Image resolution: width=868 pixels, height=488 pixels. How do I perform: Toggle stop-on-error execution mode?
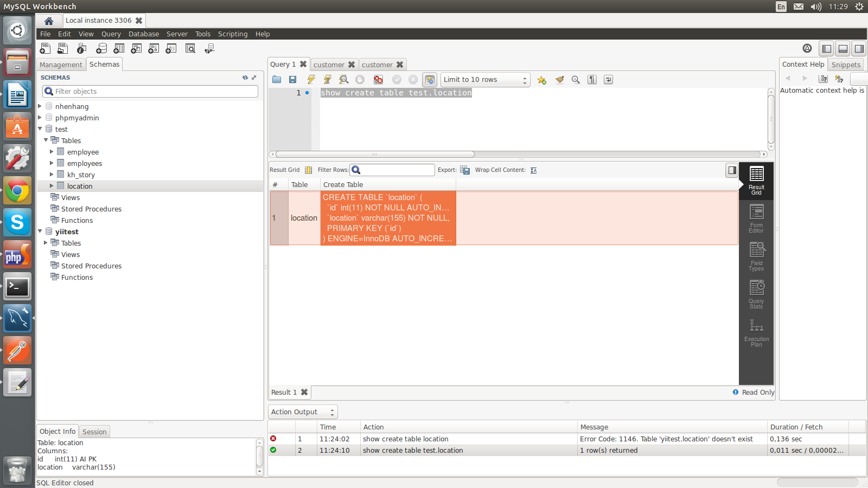pos(378,80)
